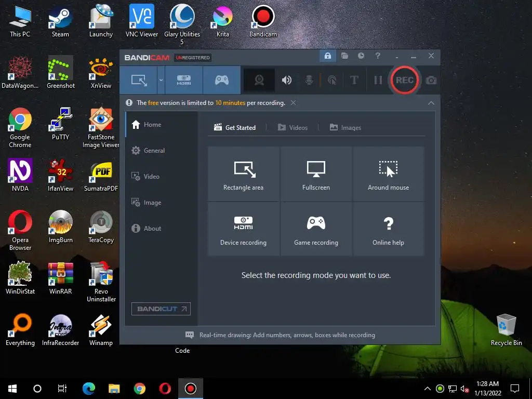The height and width of the screenshot is (399, 532).
Task: Open the muted volume tray icon
Action: point(464,389)
